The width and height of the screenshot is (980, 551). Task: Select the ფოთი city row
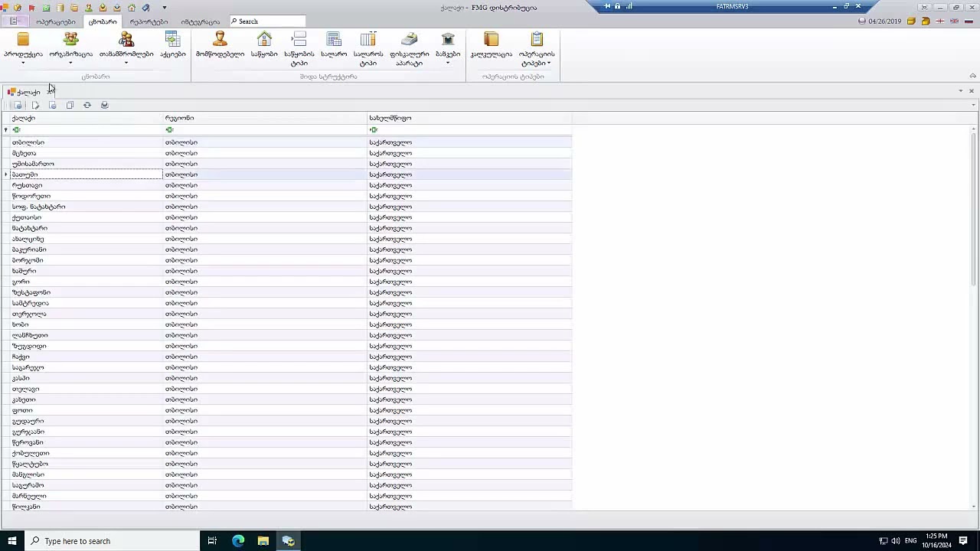(290, 410)
